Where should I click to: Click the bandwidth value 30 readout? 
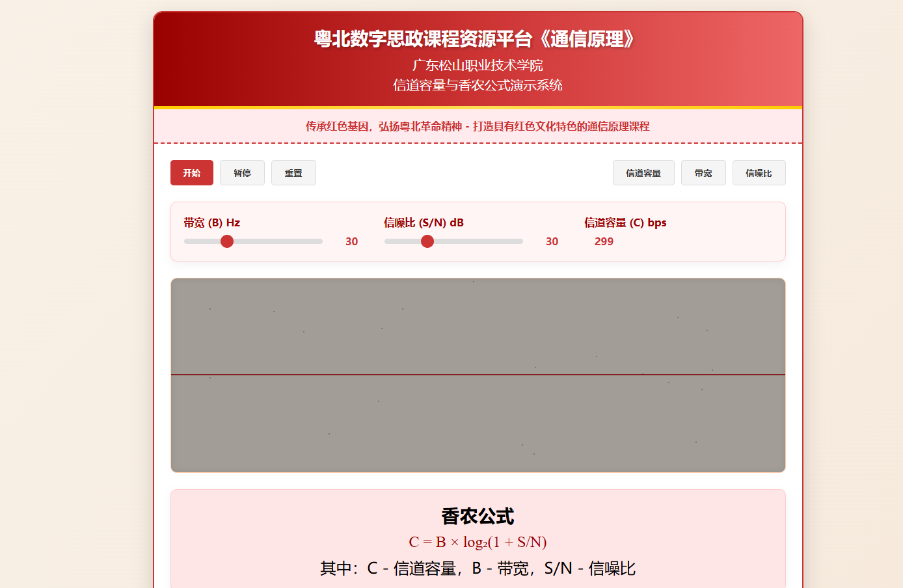pyautogui.click(x=351, y=241)
